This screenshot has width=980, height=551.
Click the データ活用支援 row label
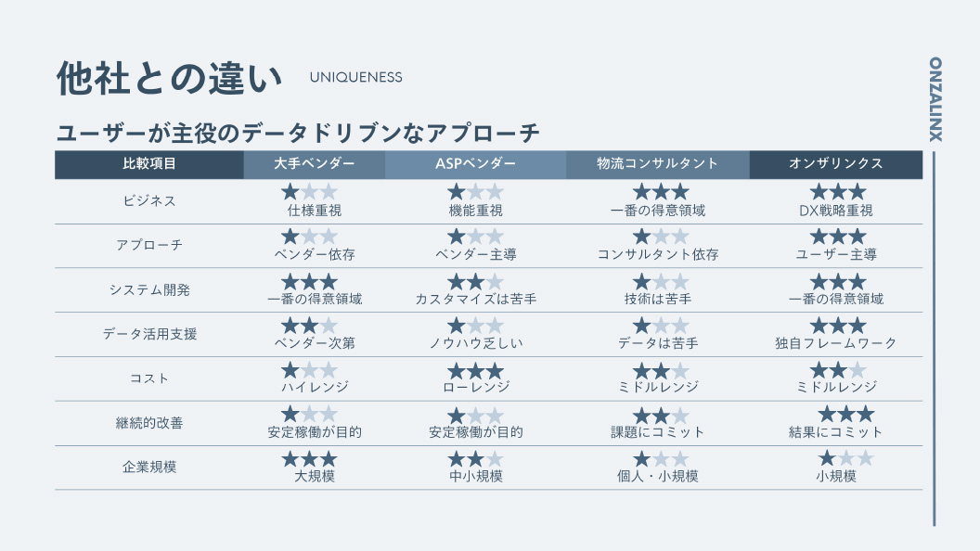tap(149, 334)
